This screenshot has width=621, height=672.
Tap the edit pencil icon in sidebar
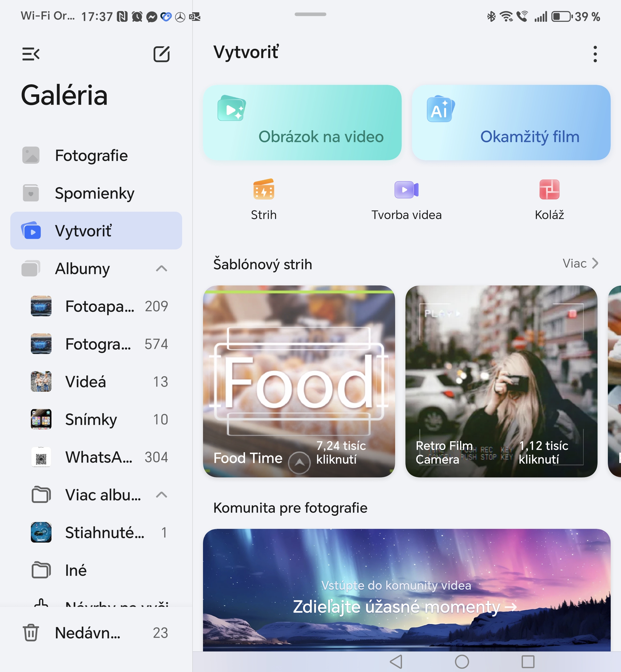(x=161, y=54)
